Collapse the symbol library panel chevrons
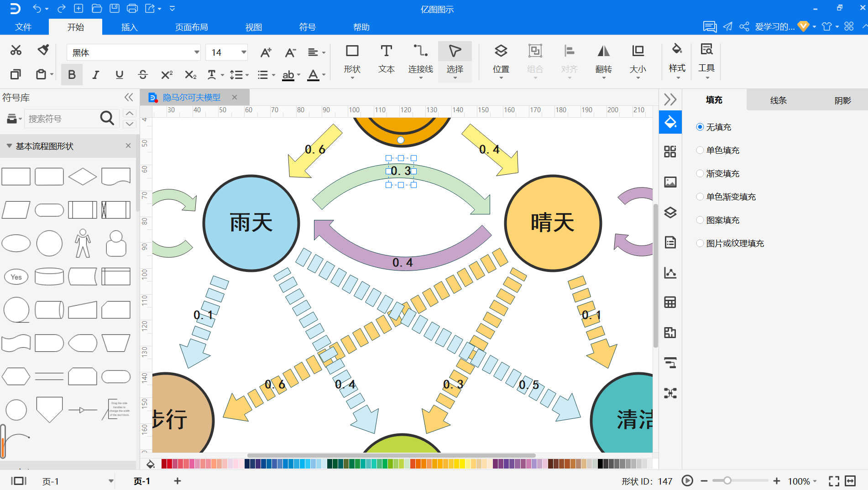Screen dimensions: 868x490 coord(129,97)
